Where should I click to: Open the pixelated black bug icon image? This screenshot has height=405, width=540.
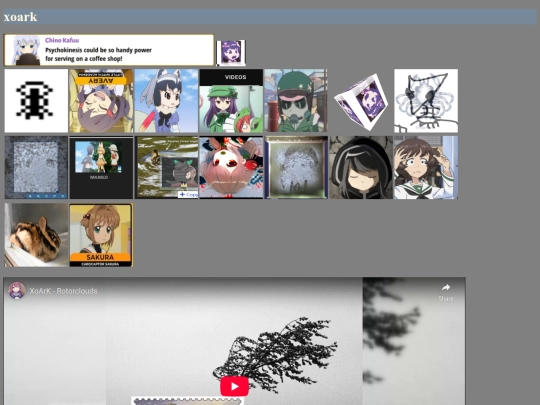tap(36, 101)
